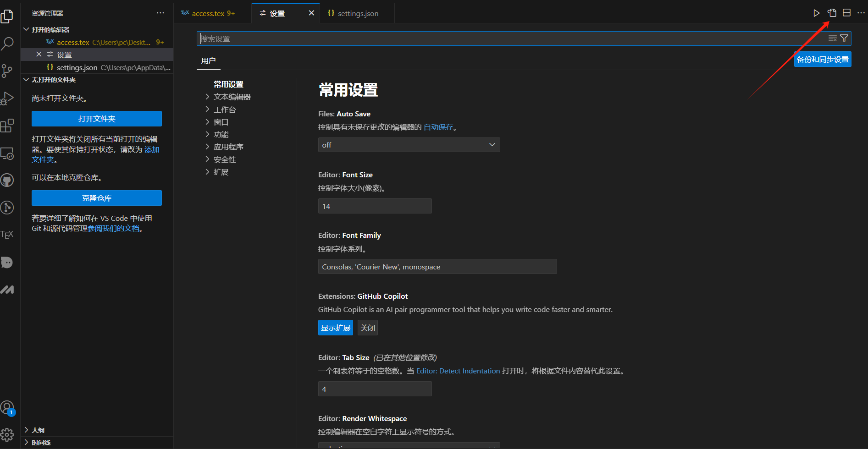Viewport: 868px width, 449px height.
Task: Select the 设置 row in open editors
Action: (x=97, y=55)
